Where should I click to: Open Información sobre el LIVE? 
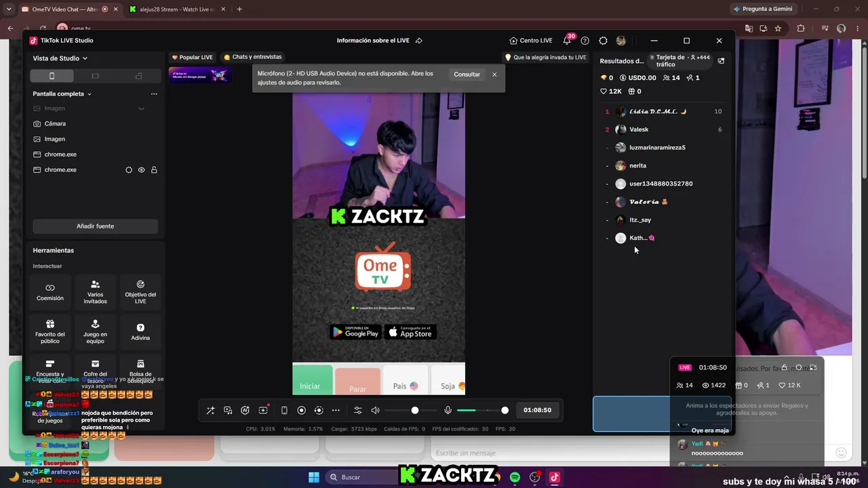click(373, 41)
